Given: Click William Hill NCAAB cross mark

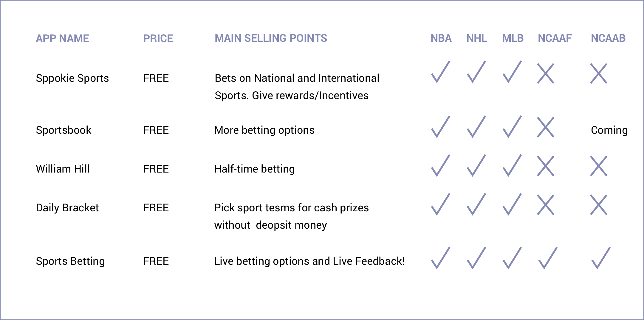Looking at the screenshot, I should pyautogui.click(x=599, y=166).
